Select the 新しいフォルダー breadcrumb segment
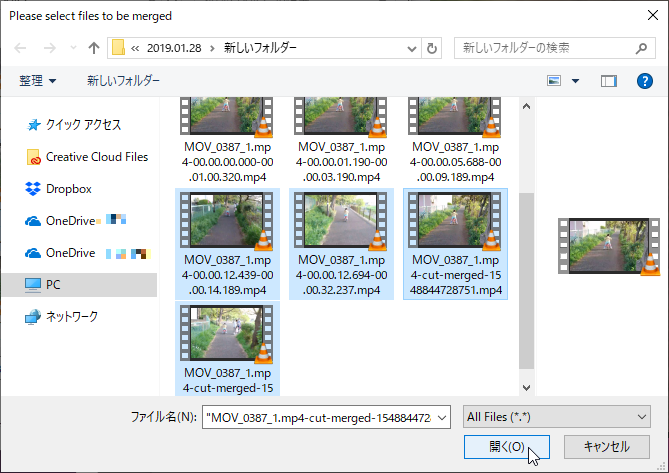This screenshot has height=473, width=669. point(260,48)
